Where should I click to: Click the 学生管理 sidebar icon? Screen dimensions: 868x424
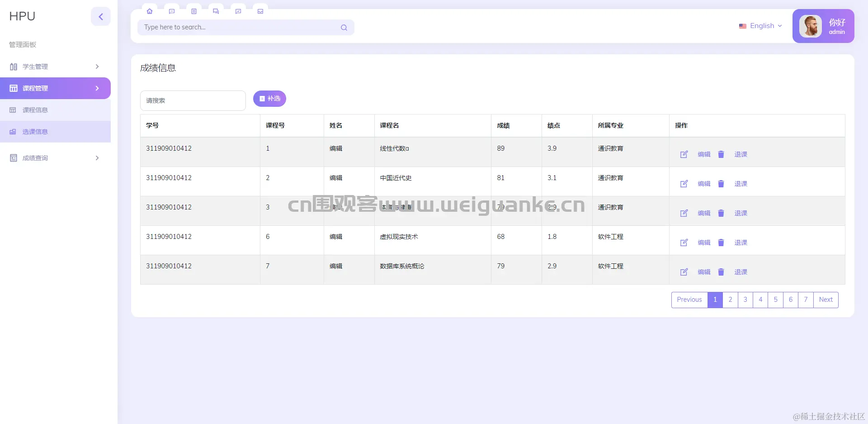[14, 67]
